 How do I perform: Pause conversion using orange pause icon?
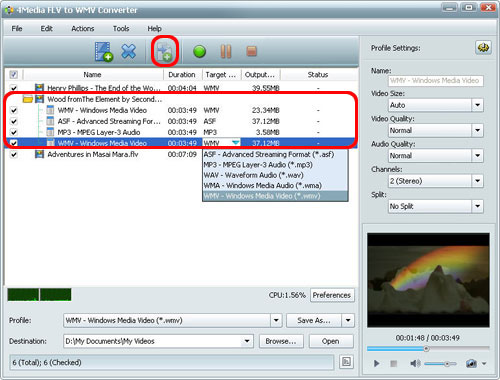[226, 51]
